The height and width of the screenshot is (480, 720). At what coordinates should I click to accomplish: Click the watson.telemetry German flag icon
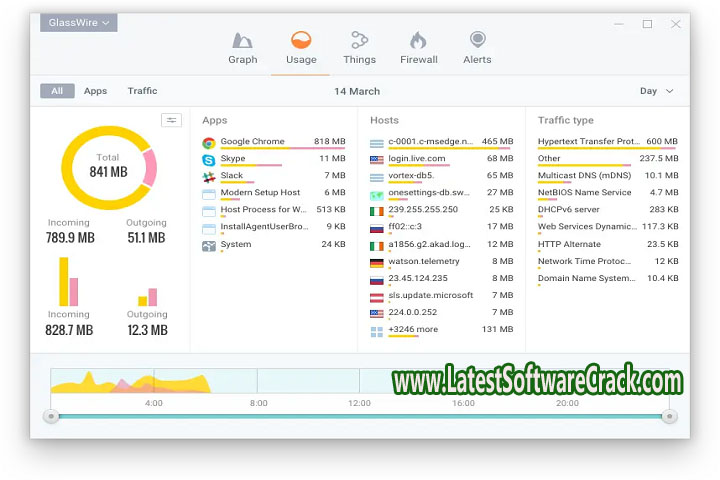coord(377,263)
